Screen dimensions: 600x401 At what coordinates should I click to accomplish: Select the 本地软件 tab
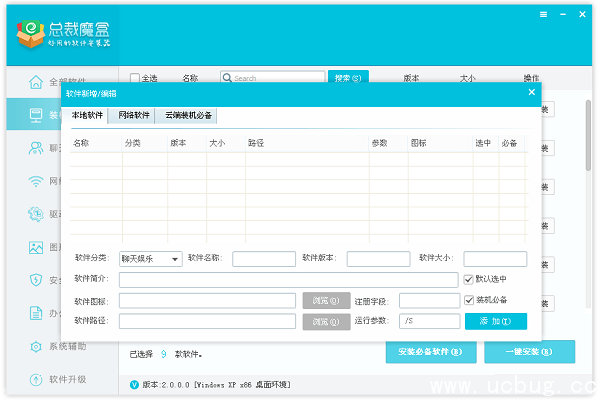pos(88,116)
